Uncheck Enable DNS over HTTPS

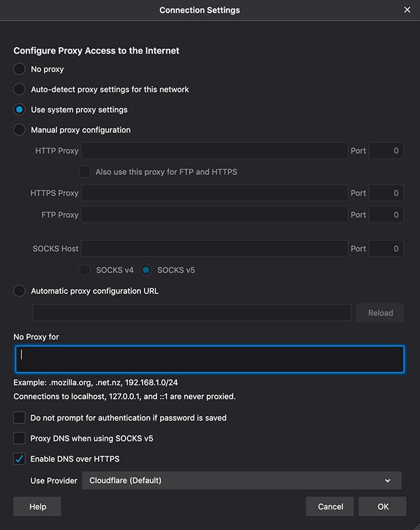pos(19,458)
